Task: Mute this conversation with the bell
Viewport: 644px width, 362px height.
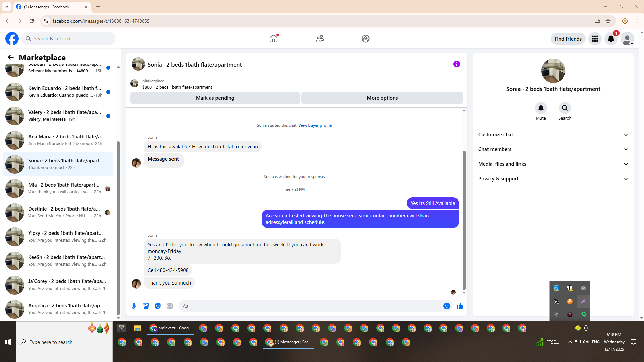Action: point(541,108)
